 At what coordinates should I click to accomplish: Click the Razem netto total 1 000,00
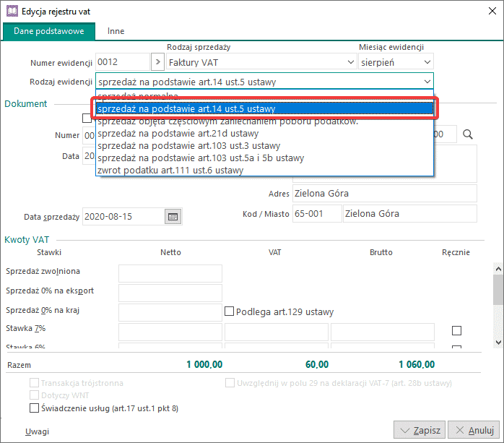(204, 364)
